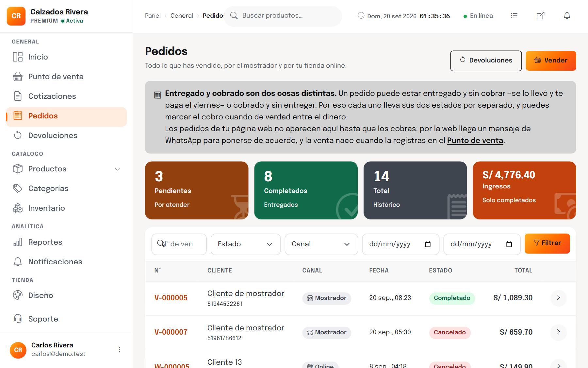Click the Calzados Rivera CR logo

pyautogui.click(x=16, y=16)
